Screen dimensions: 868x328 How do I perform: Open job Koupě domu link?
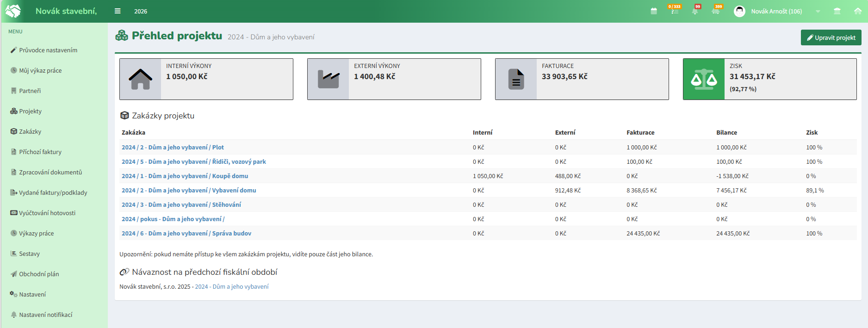click(x=185, y=176)
